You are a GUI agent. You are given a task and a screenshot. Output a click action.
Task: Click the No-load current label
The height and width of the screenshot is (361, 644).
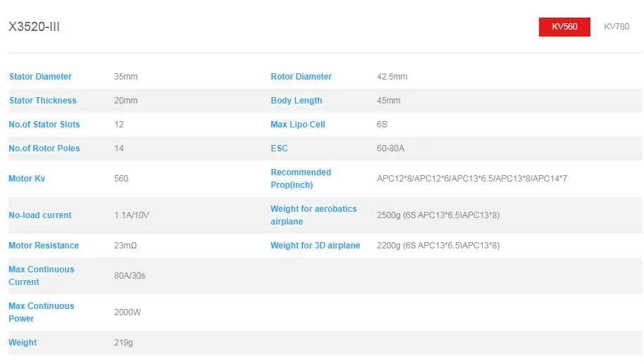40,215
